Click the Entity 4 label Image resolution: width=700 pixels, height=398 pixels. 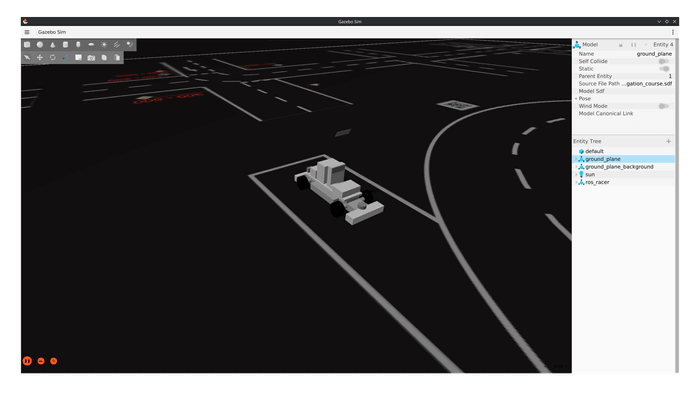(663, 45)
